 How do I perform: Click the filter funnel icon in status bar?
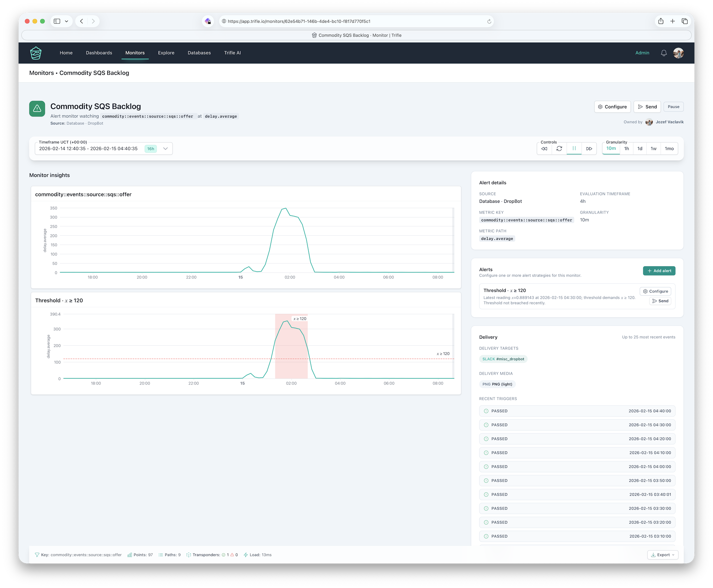pyautogui.click(x=37, y=555)
